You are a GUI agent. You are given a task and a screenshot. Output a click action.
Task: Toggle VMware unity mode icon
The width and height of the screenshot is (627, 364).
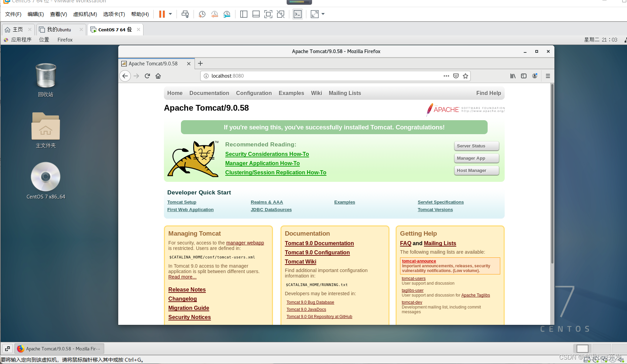tap(280, 14)
